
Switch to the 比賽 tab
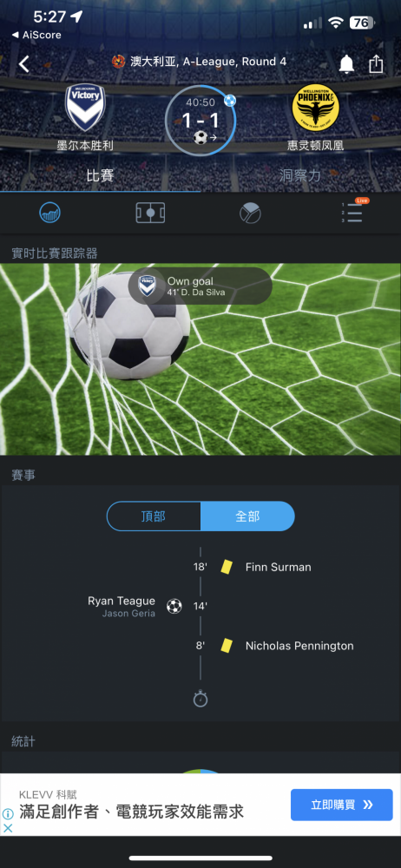coord(101,176)
